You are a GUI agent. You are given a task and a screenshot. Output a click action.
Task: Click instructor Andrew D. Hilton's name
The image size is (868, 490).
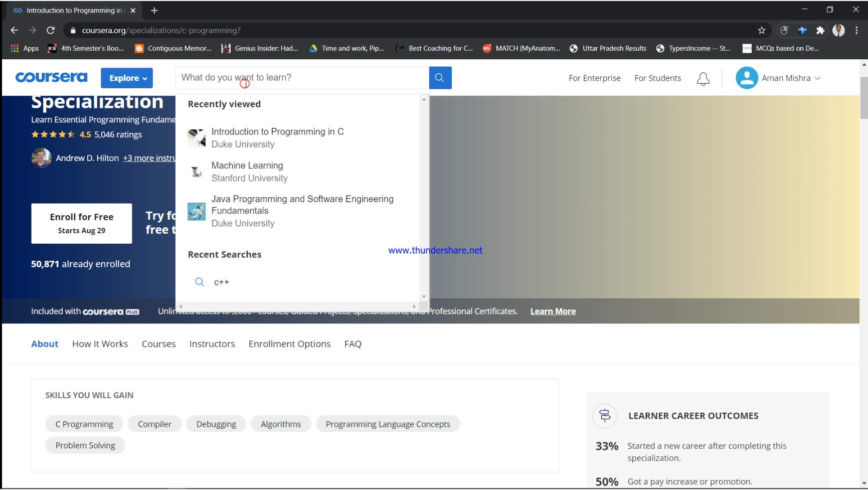(x=87, y=158)
